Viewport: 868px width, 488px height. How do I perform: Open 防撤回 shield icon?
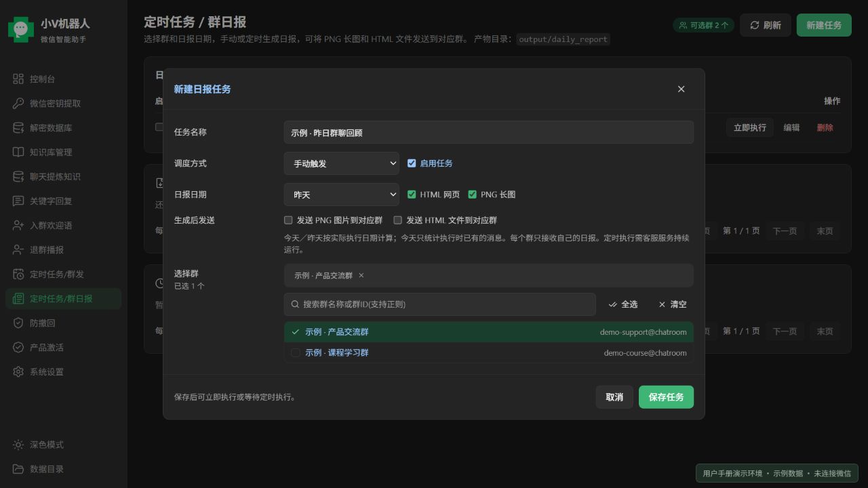18,323
